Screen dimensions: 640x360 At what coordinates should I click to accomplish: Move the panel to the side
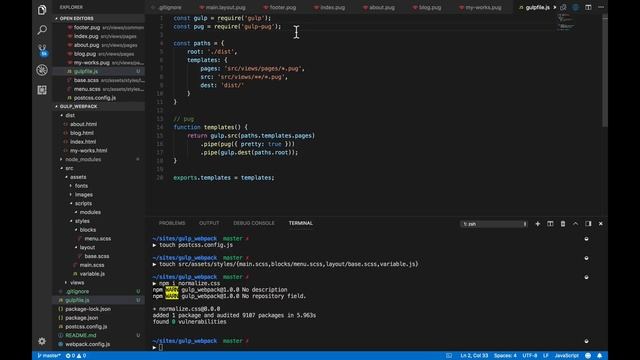[588, 224]
